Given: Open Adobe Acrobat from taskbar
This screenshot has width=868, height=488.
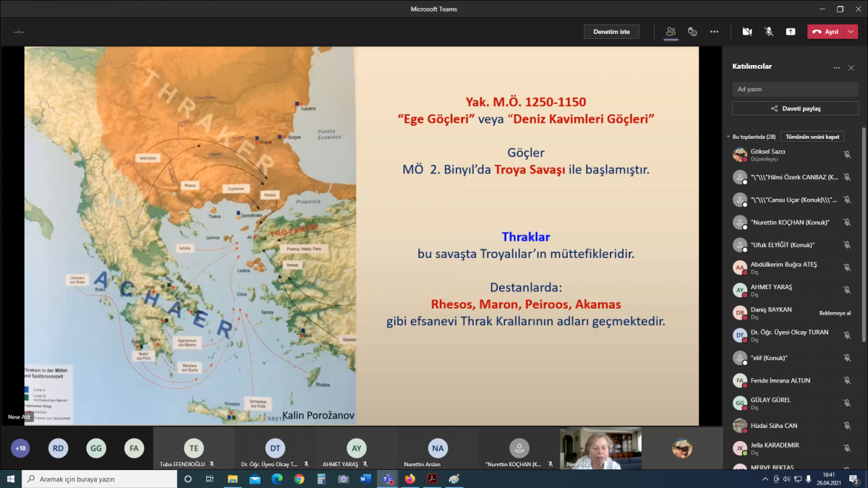Looking at the screenshot, I should [432, 479].
